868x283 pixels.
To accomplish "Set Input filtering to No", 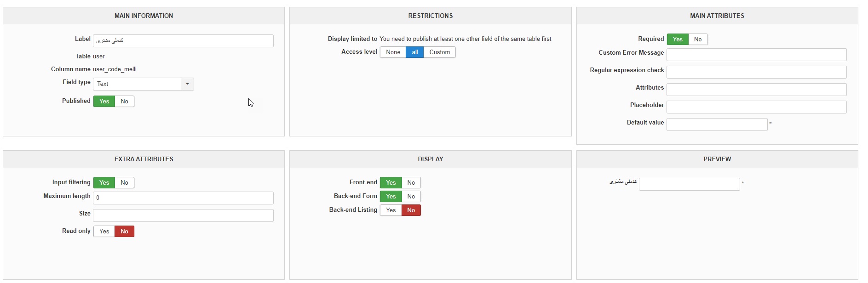I will pos(124,183).
